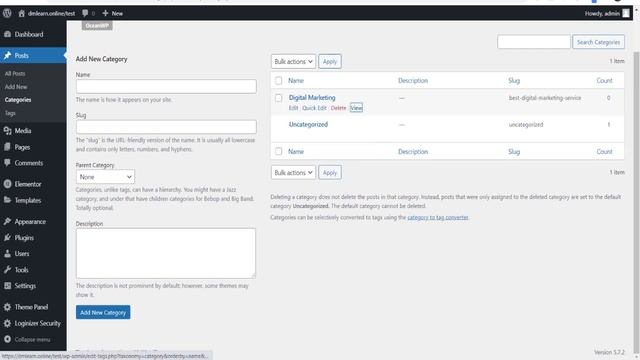The image size is (640, 360).
Task: Click the Theme Panel gear icon
Action: point(7,307)
